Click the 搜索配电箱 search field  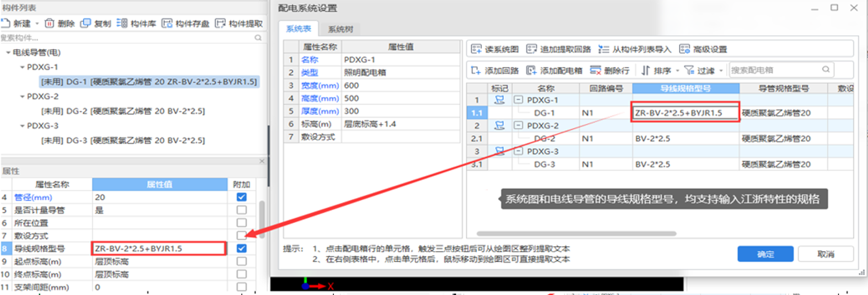coord(775,70)
